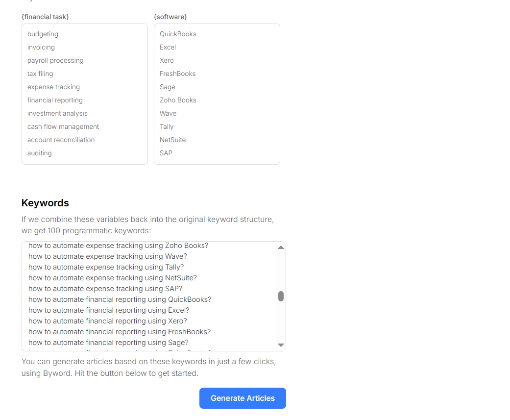Choose "Excel" in the software list
Image resolution: width=510 pixels, height=420 pixels.
168,47
